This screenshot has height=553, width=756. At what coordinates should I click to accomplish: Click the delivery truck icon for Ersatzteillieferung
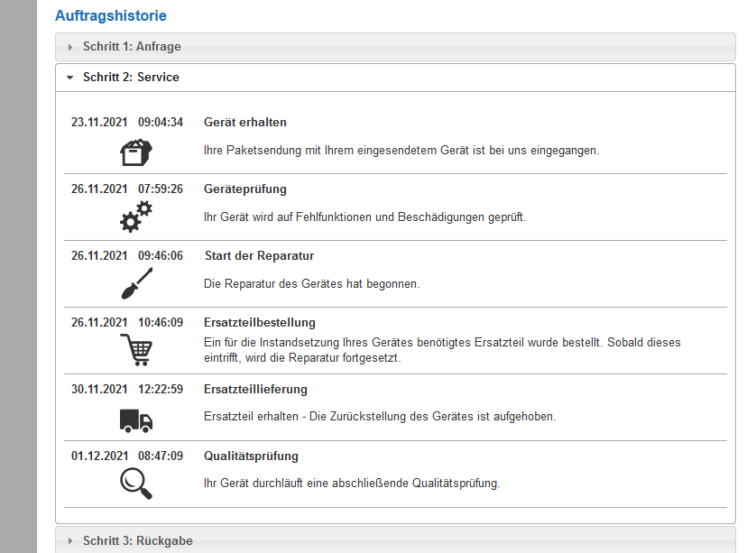tap(136, 420)
